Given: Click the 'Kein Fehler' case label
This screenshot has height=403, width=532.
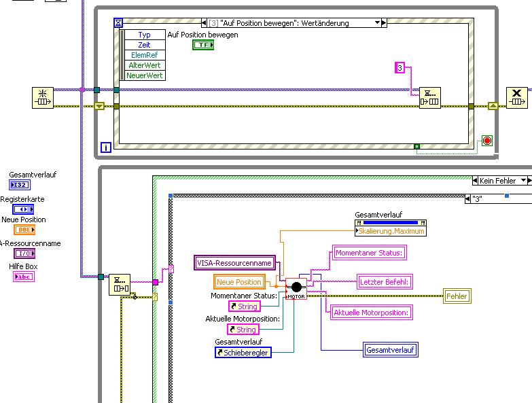Looking at the screenshot, I should point(498,181).
